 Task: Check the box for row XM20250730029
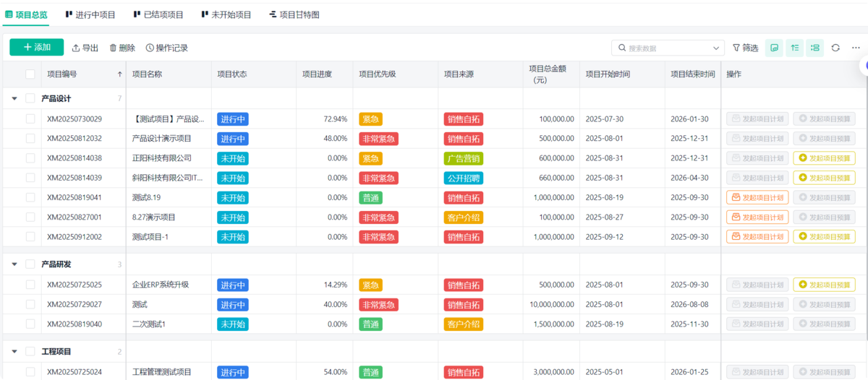[30, 119]
